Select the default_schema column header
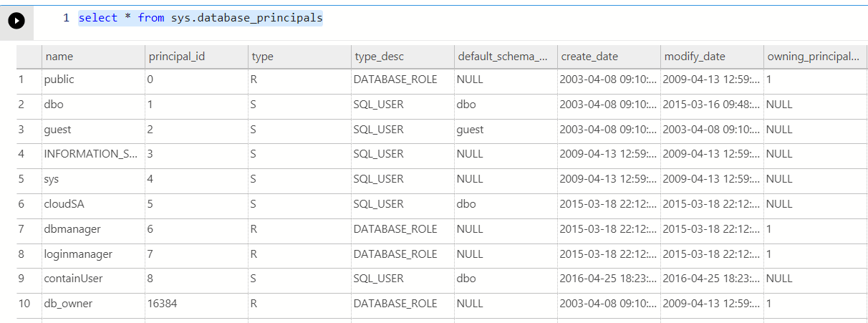 (506, 57)
